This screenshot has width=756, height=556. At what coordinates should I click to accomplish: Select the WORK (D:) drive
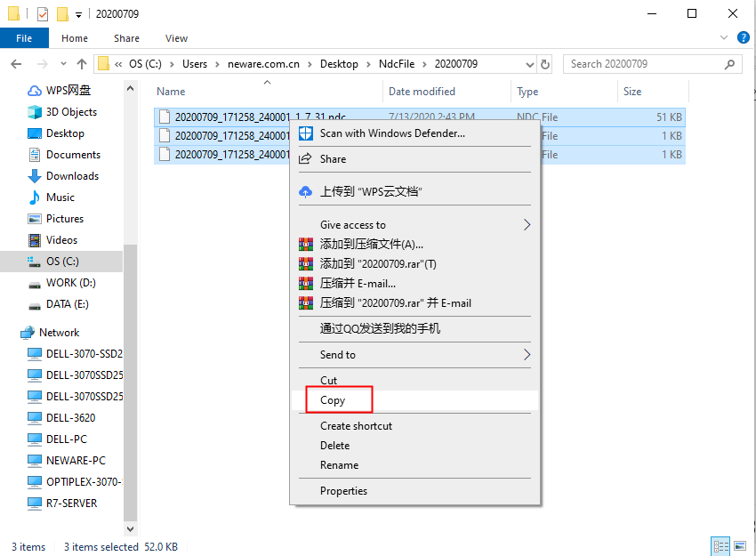point(70,283)
